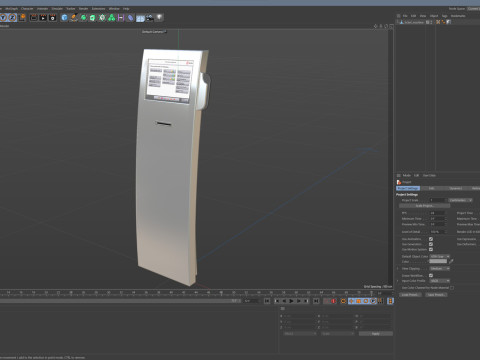The image size is (480, 360).
Task: Select the spline pen tool icon
Action: 74,18
